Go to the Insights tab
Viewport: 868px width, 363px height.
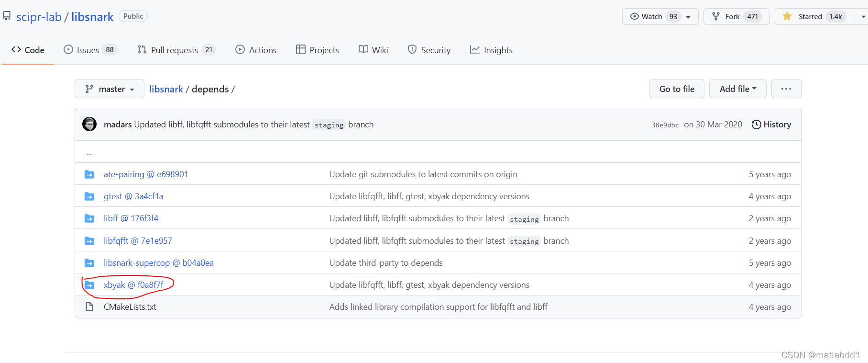pyautogui.click(x=491, y=50)
